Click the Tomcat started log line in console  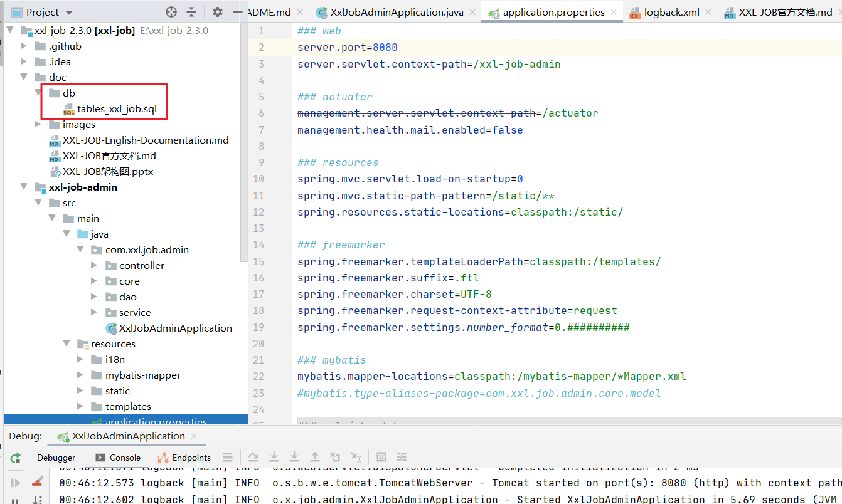[x=450, y=483]
